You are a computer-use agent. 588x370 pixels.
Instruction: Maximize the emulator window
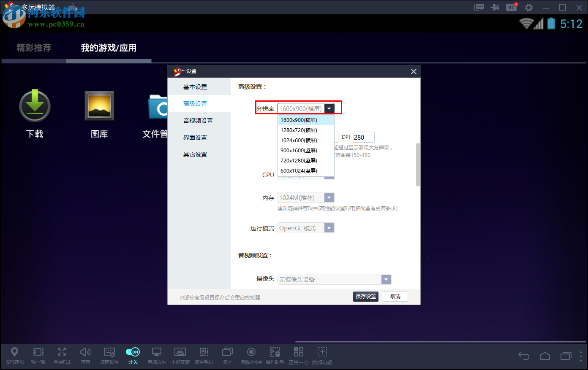pos(563,7)
